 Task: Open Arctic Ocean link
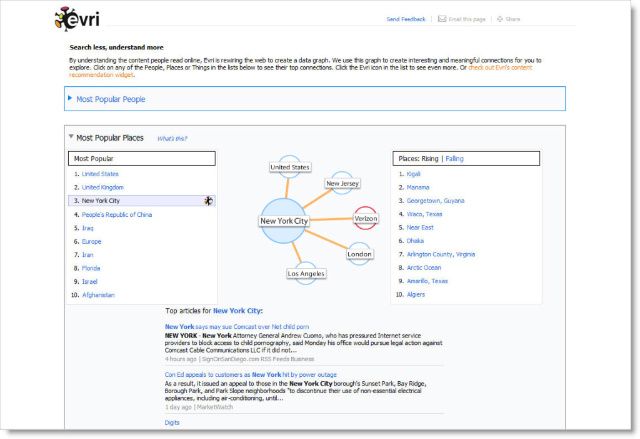coord(424,268)
